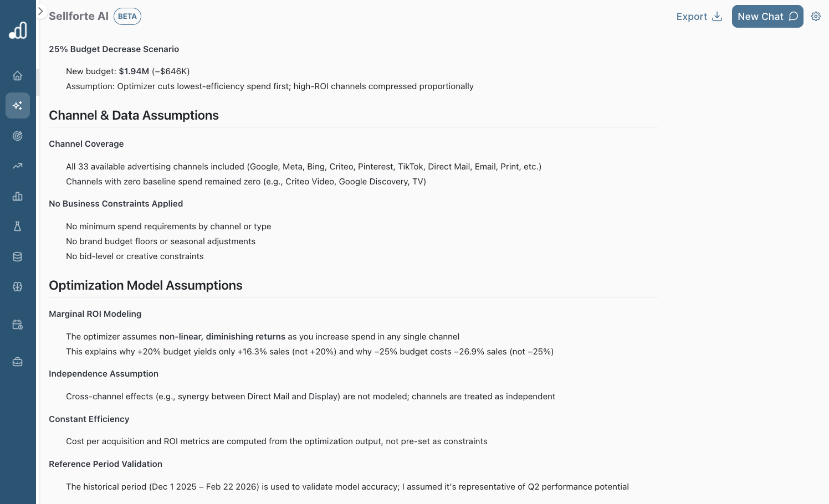
Task: Click the Export button
Action: [699, 17]
